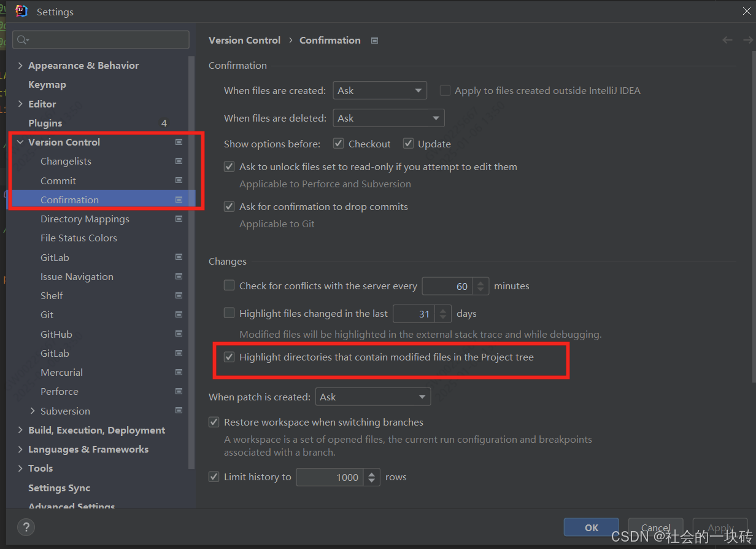The height and width of the screenshot is (549, 756).
Task: Click the history rows field showing 1000
Action: pos(330,477)
